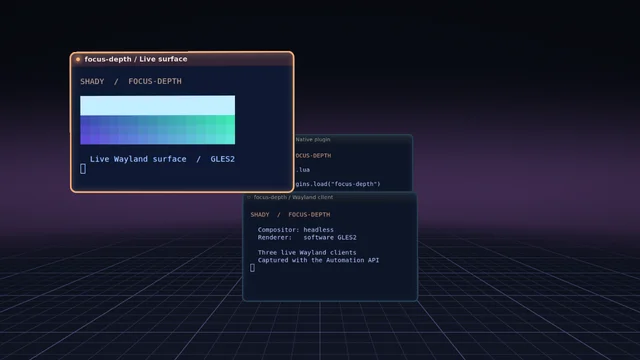Click the '.lua' line in Native plugin window

303,170
